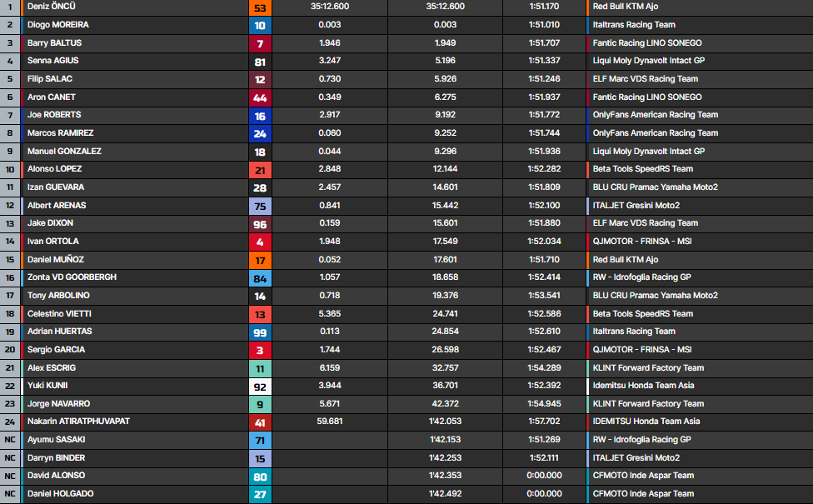Image resolution: width=813 pixels, height=504 pixels.
Task: Open Nakarin ATIRATPHUVAPAT rider entry
Action: tap(78, 422)
